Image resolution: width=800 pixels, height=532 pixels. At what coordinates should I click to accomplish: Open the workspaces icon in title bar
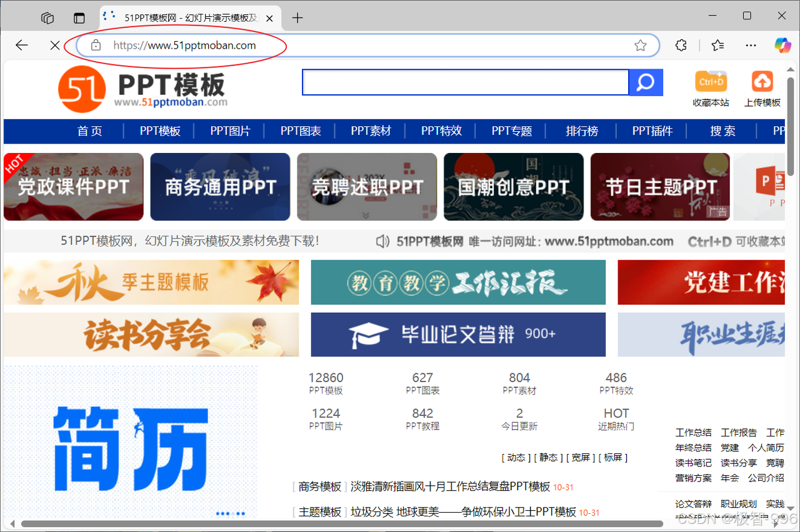coord(47,17)
